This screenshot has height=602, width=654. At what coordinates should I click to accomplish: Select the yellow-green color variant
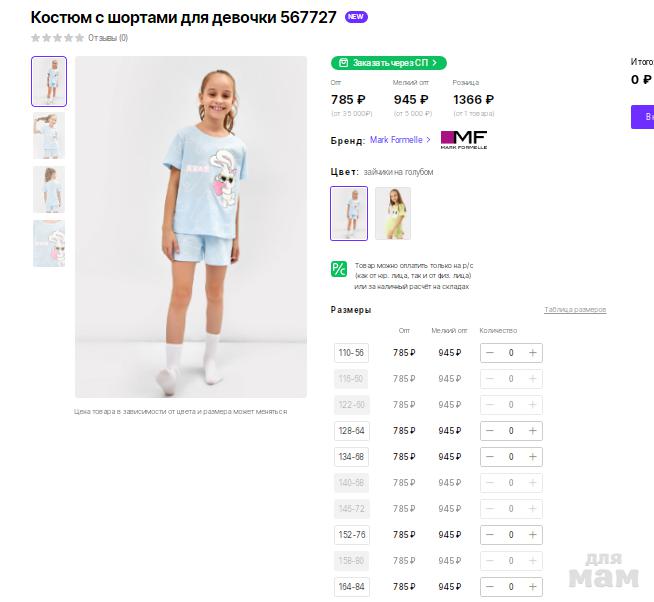(x=393, y=214)
